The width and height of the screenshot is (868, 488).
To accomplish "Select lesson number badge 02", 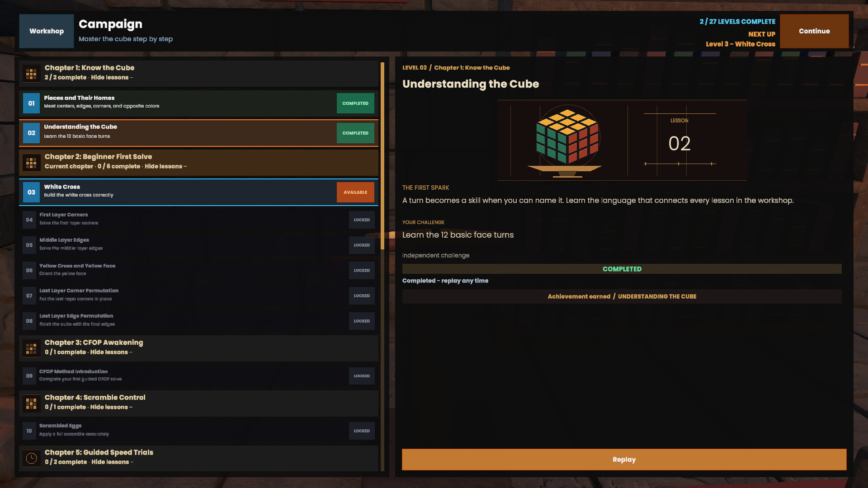I will [31, 133].
